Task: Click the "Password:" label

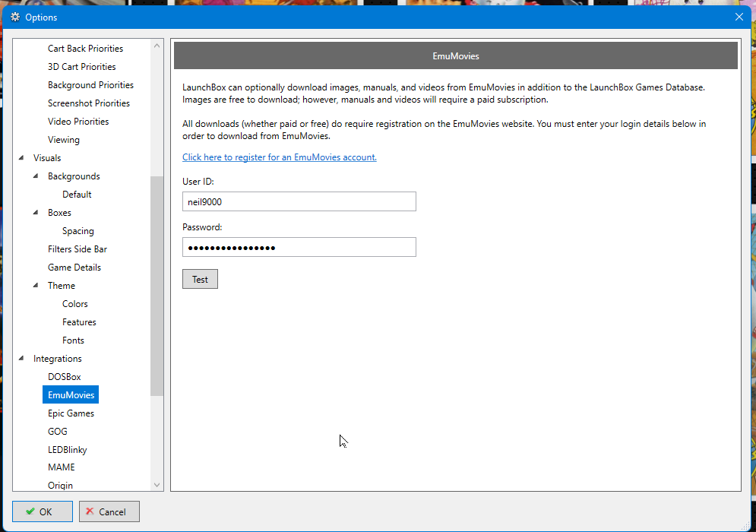Action: click(202, 227)
